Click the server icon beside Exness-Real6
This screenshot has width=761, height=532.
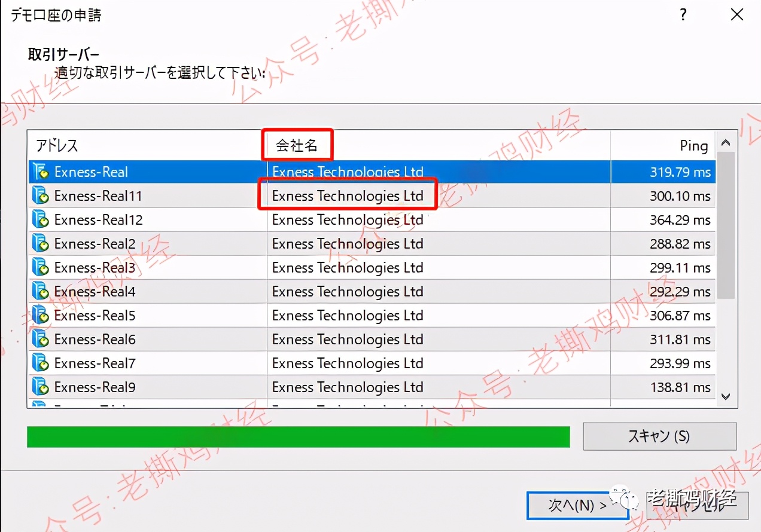pos(41,340)
